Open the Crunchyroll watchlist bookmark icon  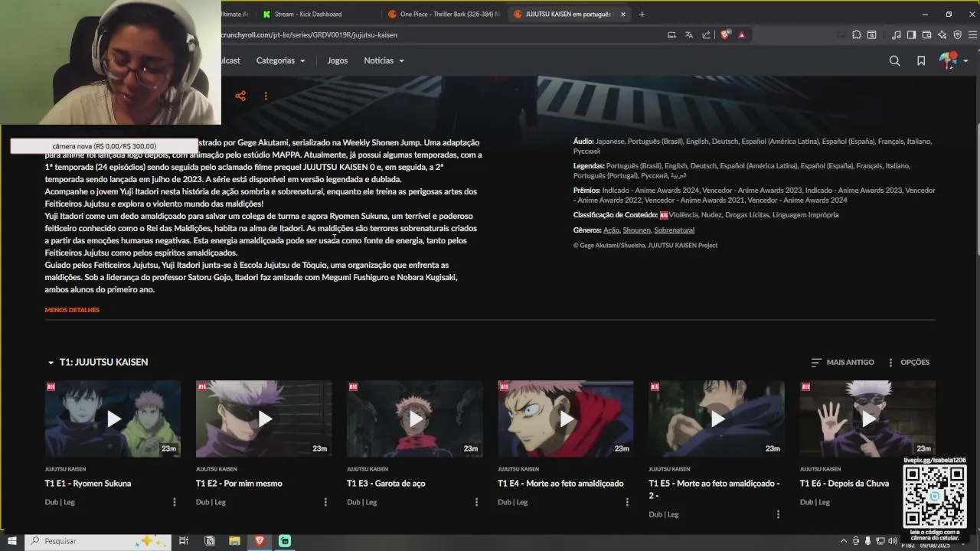[x=921, y=60]
